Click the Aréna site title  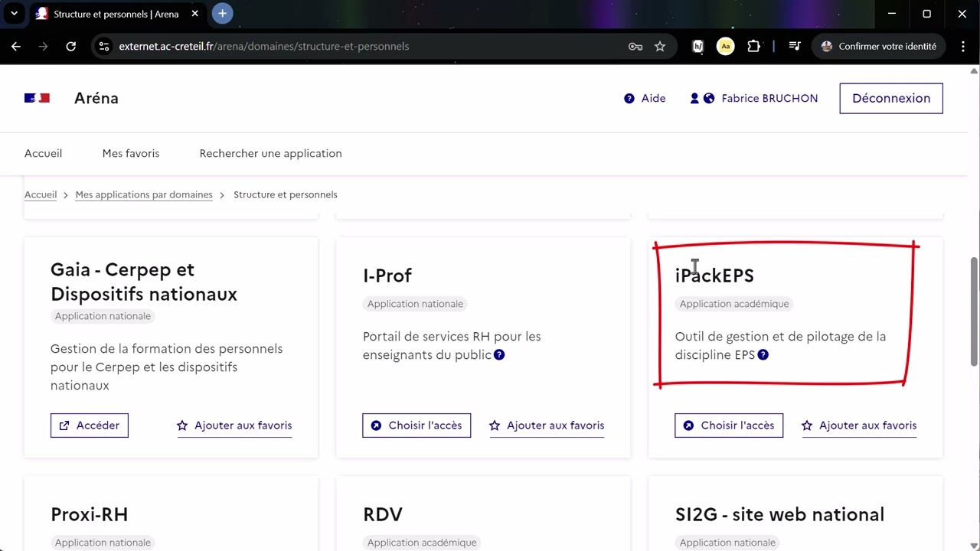(96, 98)
